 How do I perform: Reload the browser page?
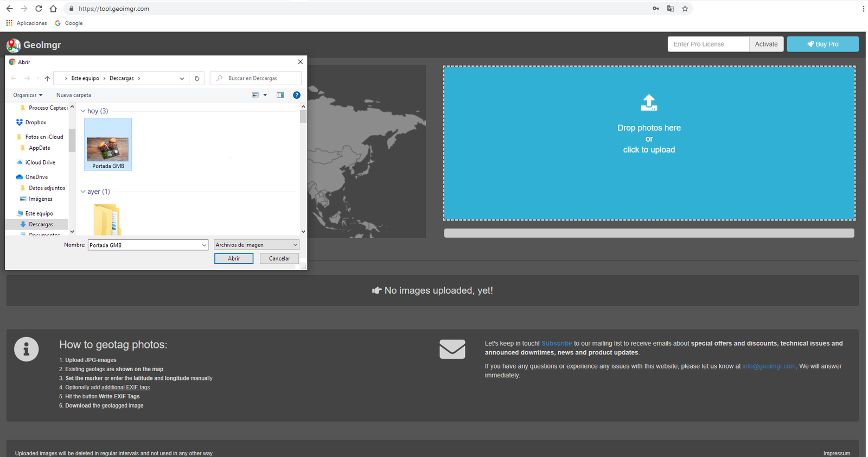click(x=39, y=9)
